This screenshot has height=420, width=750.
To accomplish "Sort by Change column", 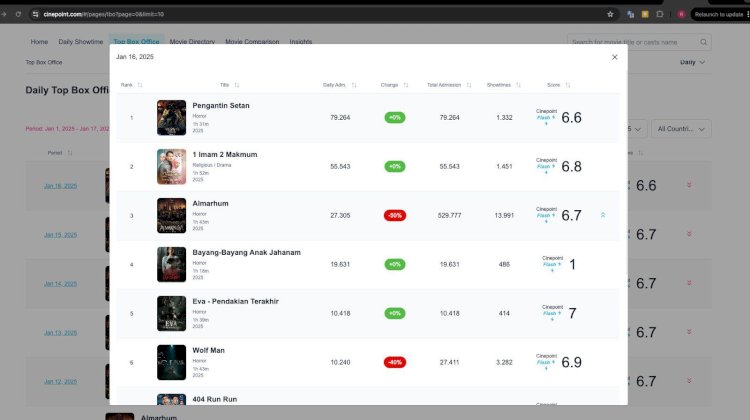I will tap(406, 85).
